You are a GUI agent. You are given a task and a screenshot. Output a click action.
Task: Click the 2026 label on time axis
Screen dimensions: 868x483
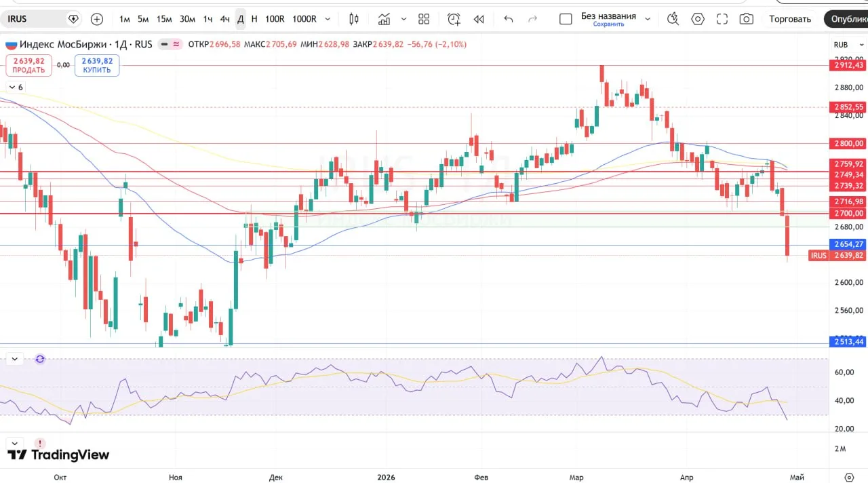click(386, 478)
